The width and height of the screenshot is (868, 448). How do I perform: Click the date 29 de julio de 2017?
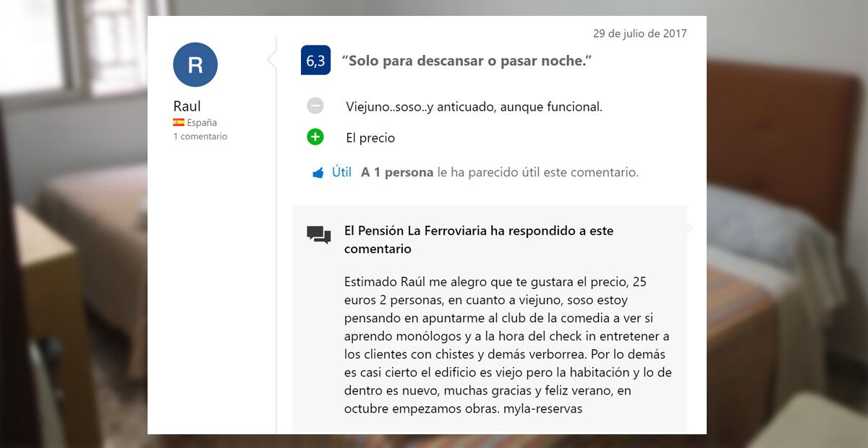click(641, 33)
